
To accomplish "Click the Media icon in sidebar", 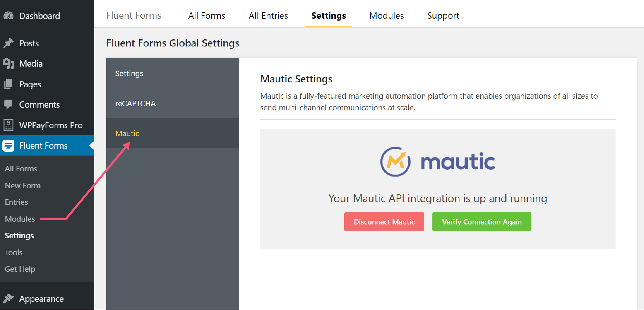I will pos(9,63).
